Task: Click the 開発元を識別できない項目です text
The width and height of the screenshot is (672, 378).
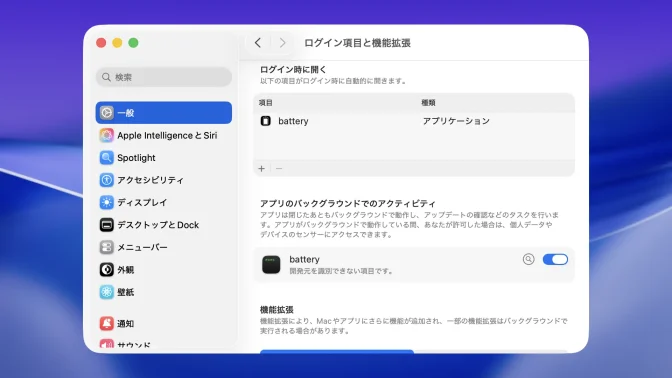Action: 341,271
